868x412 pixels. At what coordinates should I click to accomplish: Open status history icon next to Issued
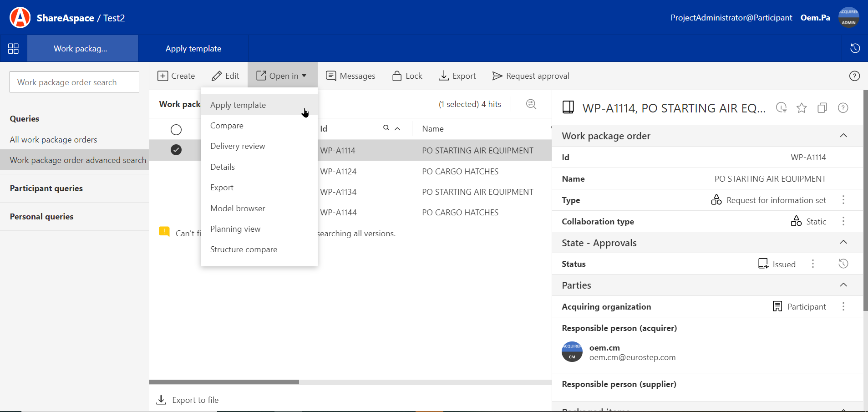click(843, 264)
